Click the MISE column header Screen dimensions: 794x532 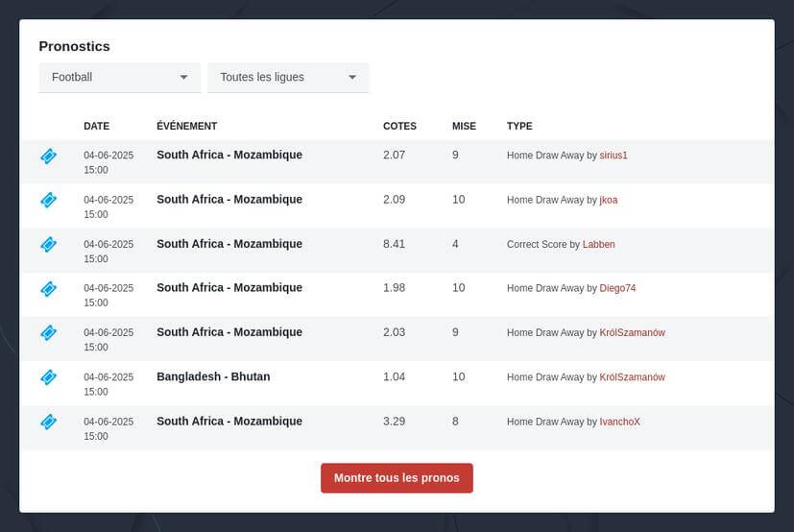point(464,126)
